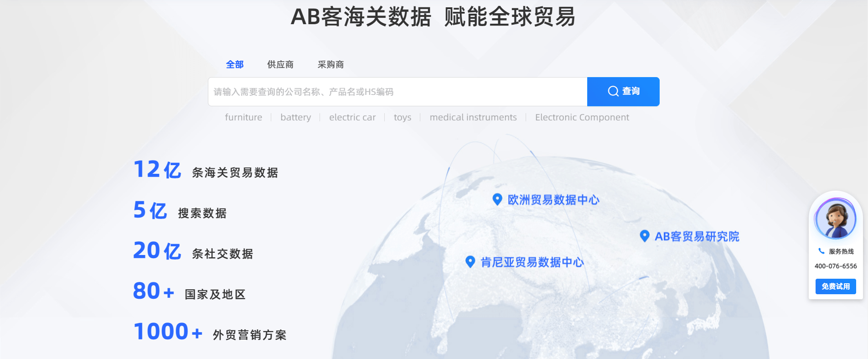Click the 80+ 国家及地区 statistic

(x=190, y=291)
